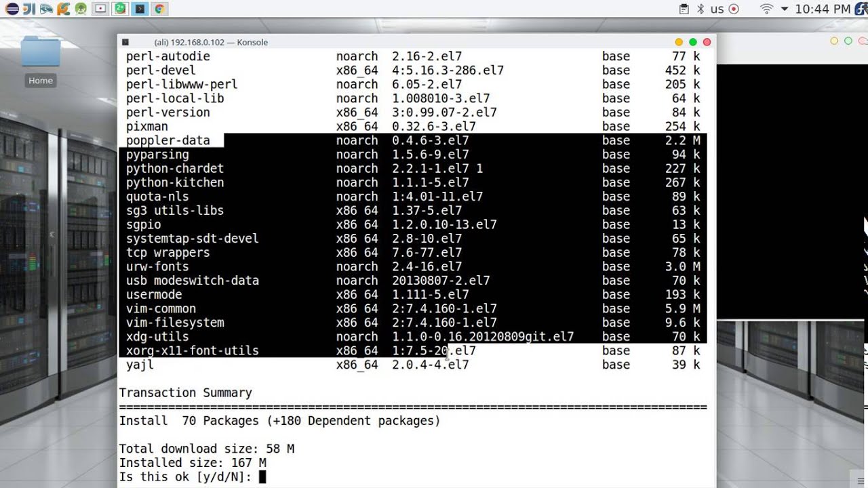Click 'usb modeswitch-data' package name
Screen dimensions: 868x488
tap(193, 281)
